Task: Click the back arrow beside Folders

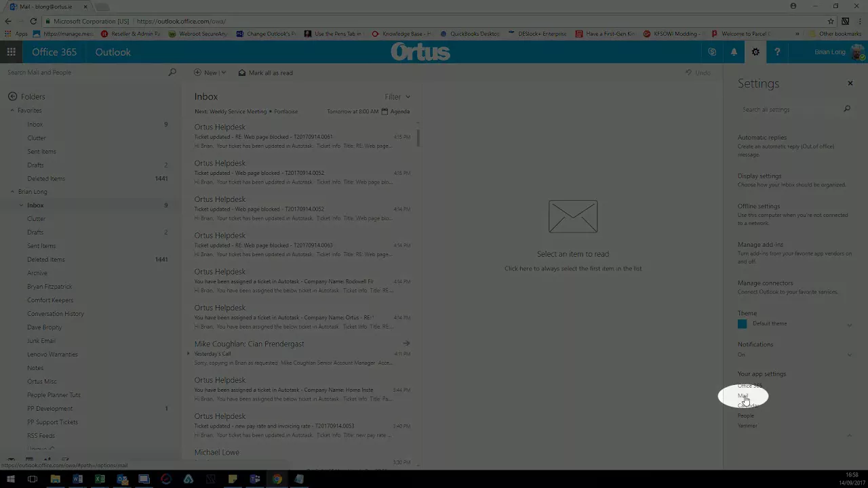Action: (12, 97)
